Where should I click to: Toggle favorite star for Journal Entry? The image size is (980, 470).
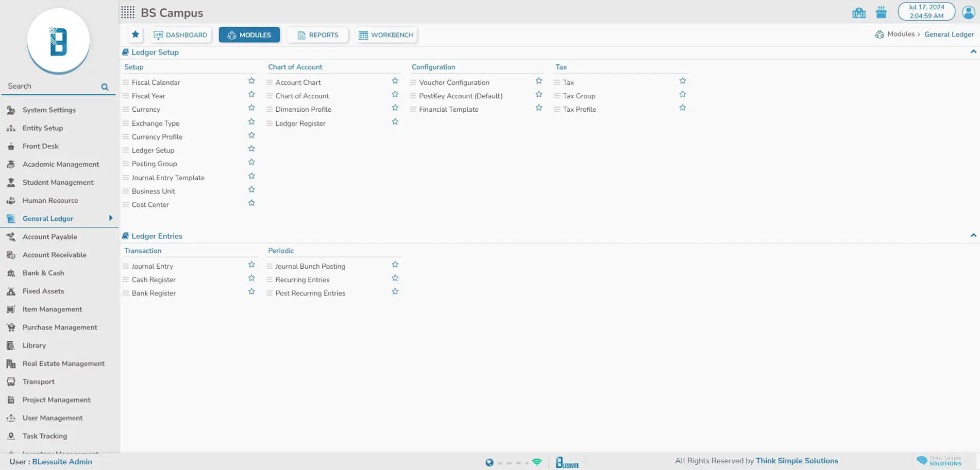251,265
